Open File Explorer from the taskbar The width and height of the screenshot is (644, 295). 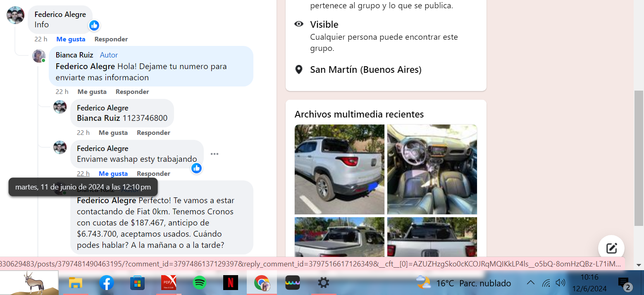point(76,283)
